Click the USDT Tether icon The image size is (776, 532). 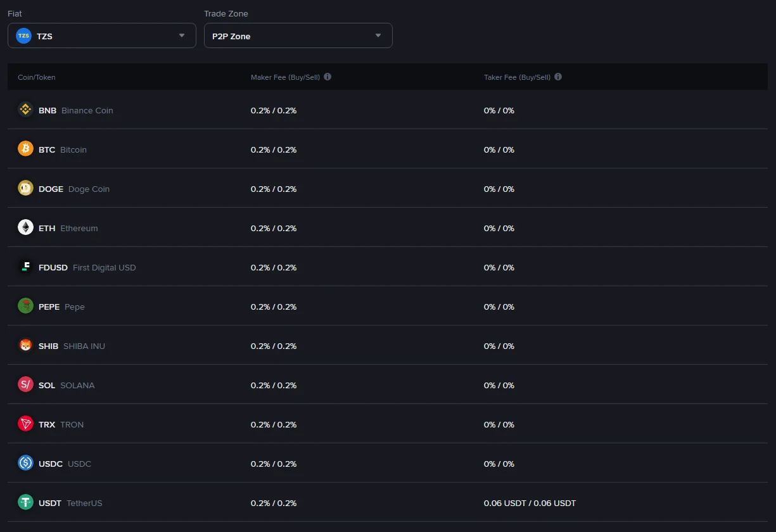tap(25, 502)
